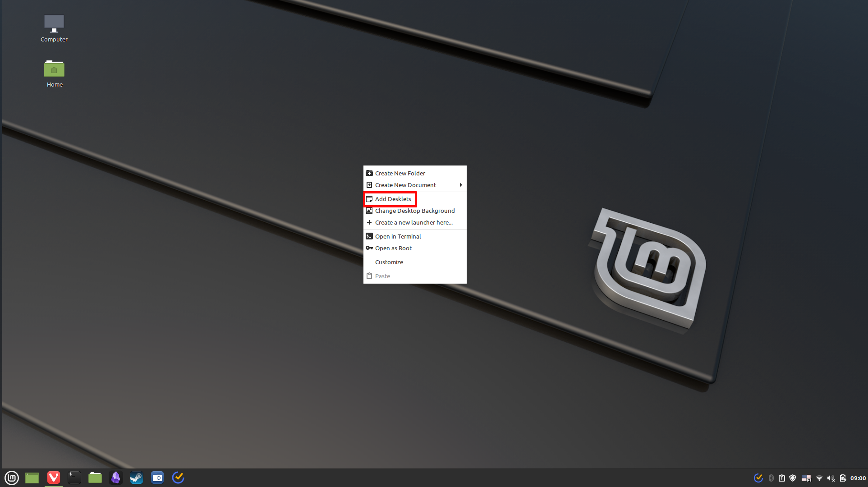This screenshot has height=487, width=868.
Task: Open Terminal icon in taskbar
Action: [x=73, y=477]
